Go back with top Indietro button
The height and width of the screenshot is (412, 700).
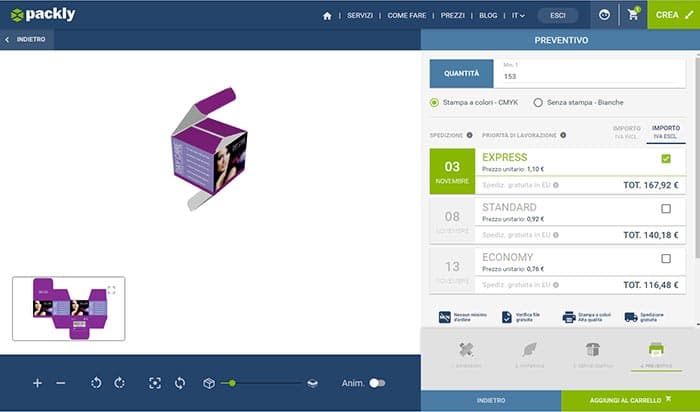27,40
